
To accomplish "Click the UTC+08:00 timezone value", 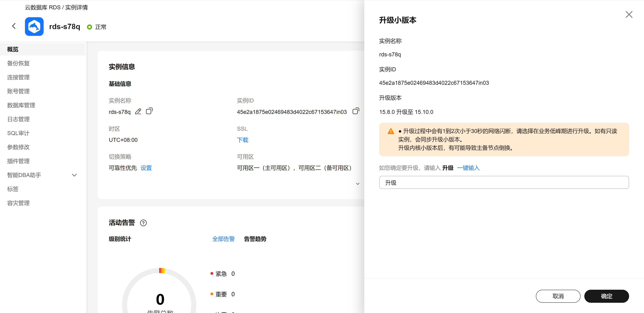I will tap(123, 140).
